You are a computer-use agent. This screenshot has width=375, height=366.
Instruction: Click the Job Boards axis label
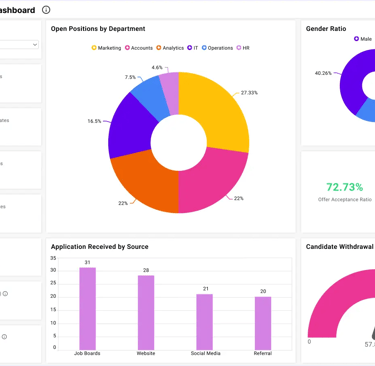87,353
